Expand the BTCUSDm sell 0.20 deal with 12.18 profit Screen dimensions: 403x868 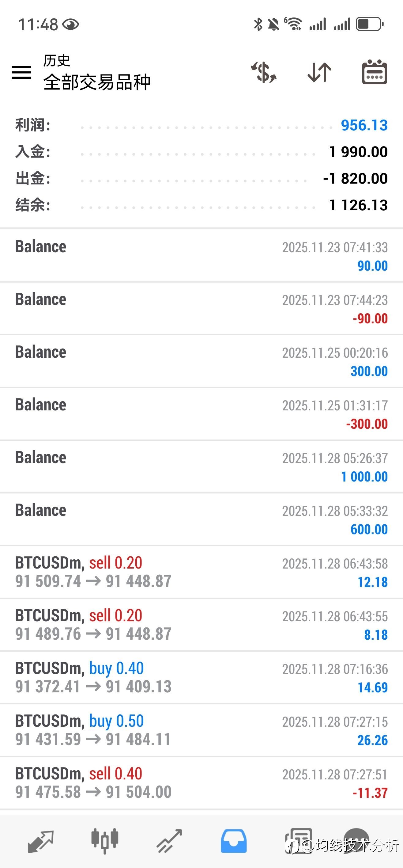pos(201,572)
